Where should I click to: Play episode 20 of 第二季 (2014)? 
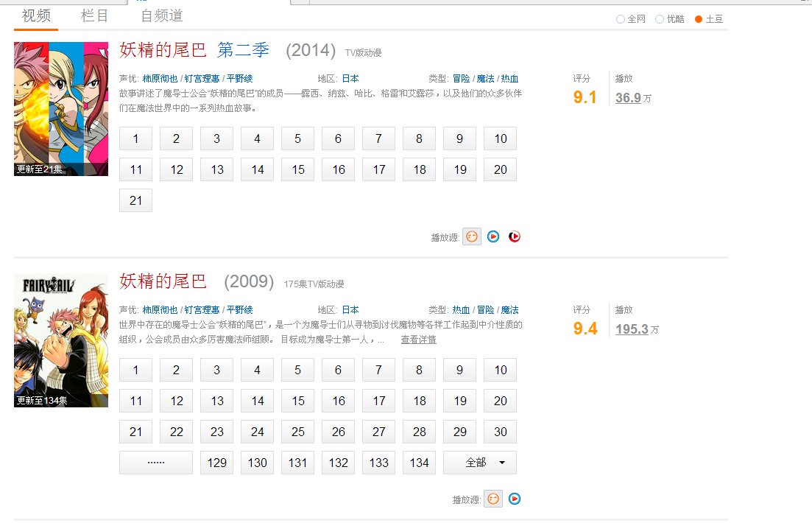point(501,169)
